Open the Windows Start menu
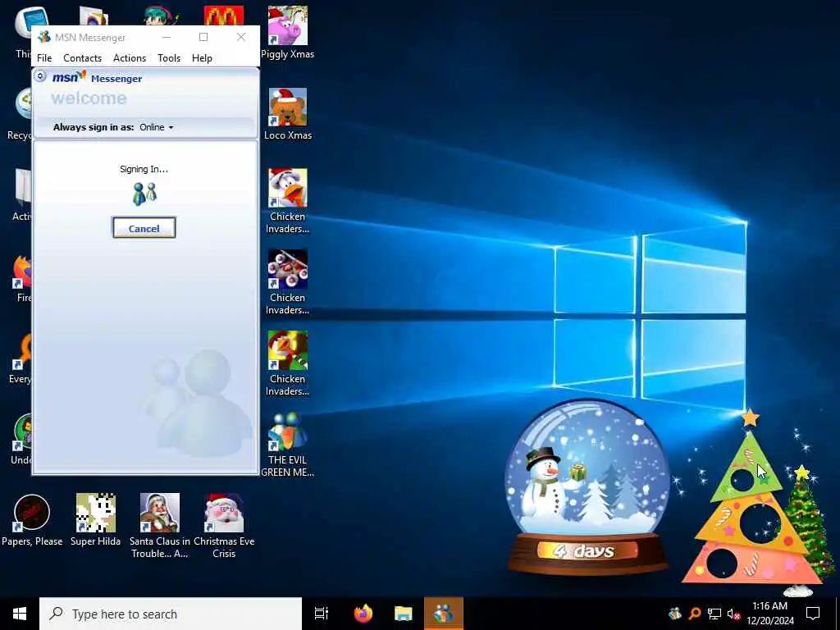Image resolution: width=840 pixels, height=630 pixels. pos(20,614)
